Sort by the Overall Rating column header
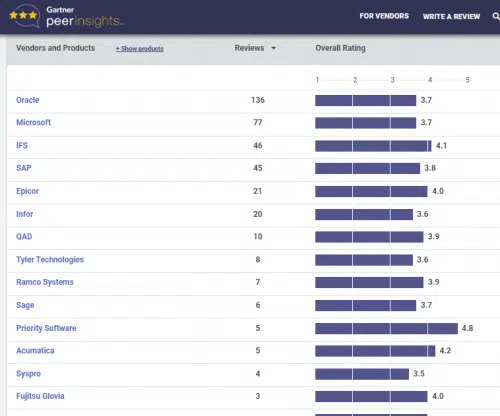This screenshot has height=416, width=500. [x=340, y=48]
